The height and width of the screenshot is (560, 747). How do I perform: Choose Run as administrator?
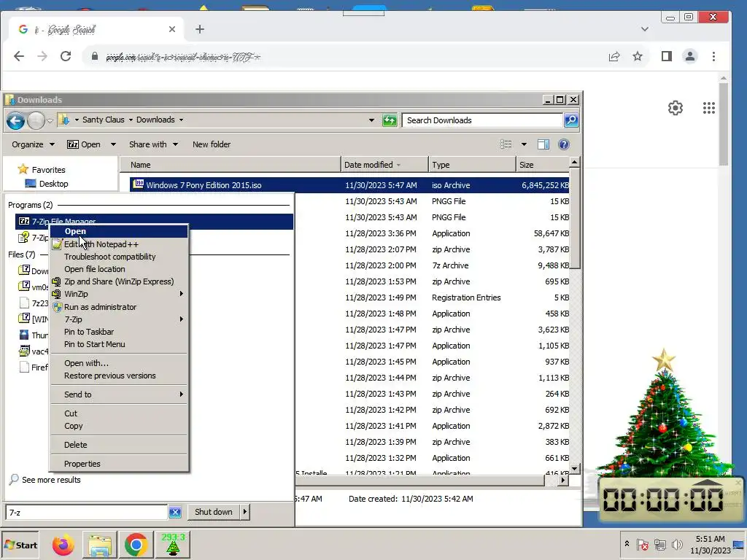point(119,307)
